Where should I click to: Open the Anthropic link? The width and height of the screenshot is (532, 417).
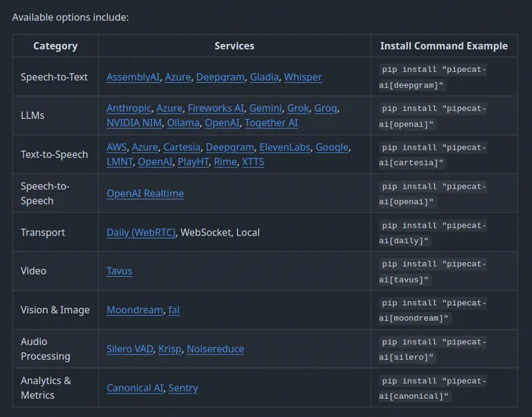click(128, 108)
